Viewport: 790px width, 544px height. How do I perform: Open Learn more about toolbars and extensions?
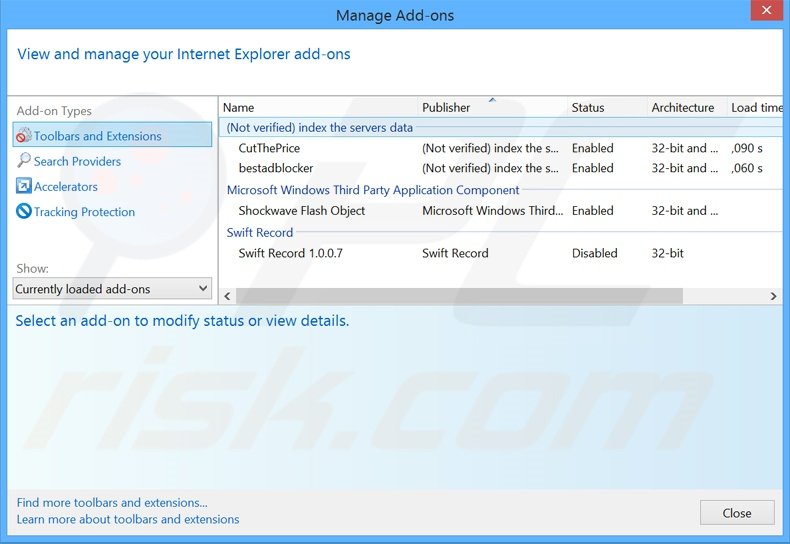point(128,519)
